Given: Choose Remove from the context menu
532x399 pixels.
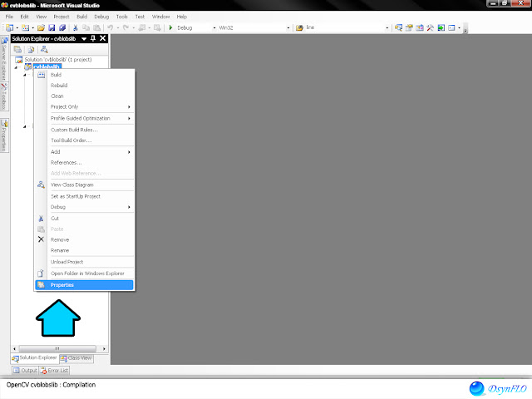Looking at the screenshot, I should pyautogui.click(x=85, y=240).
